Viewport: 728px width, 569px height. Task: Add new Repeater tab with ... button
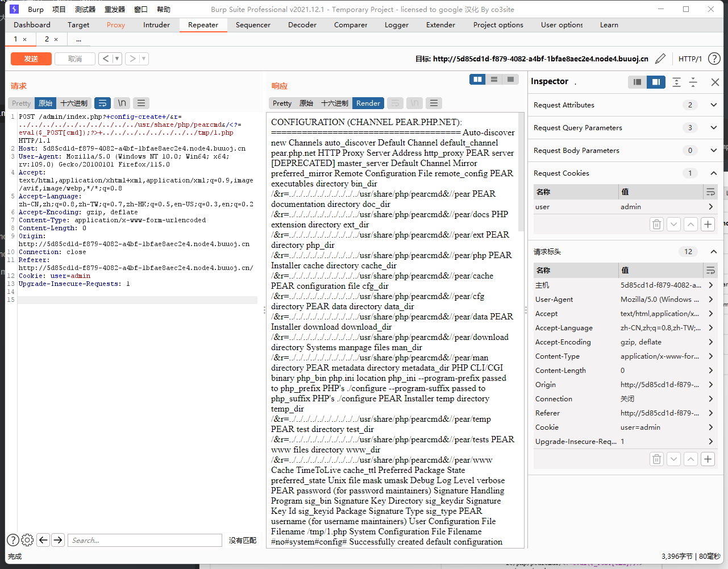pyautogui.click(x=78, y=39)
